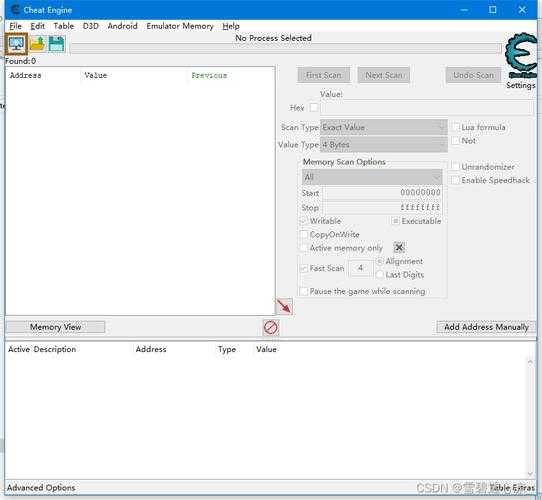This screenshot has width=542, height=500.
Task: Click the address list scrollbar down arrow
Action: tap(530, 474)
